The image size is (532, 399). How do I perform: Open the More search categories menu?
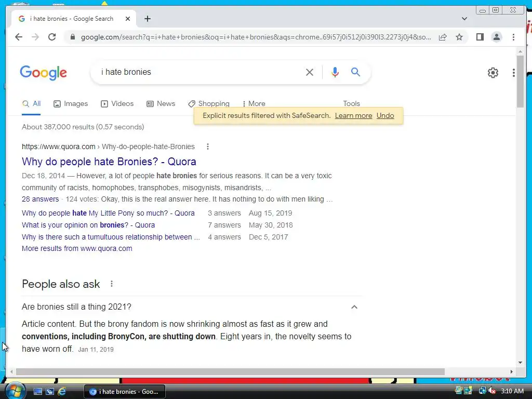coord(254,103)
